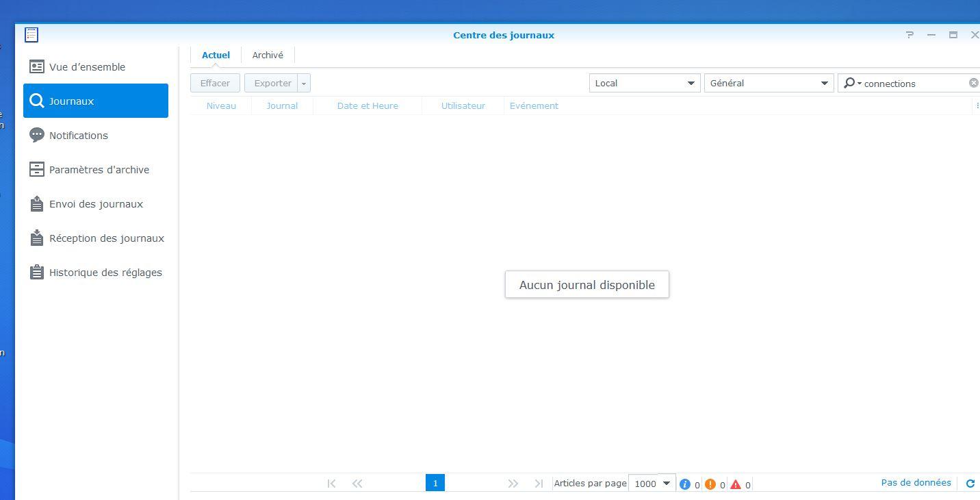
Task: Select the Actuel tab
Action: (216, 55)
